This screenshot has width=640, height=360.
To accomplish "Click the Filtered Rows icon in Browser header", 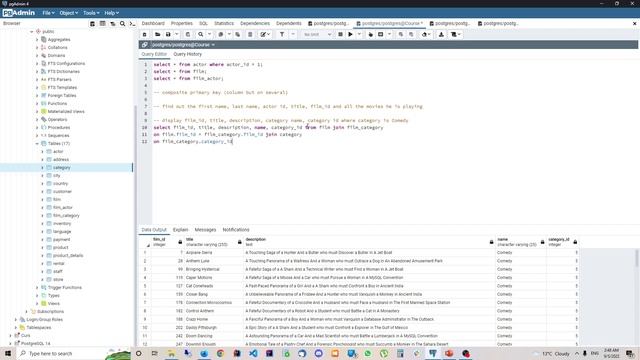I will [113, 24].
